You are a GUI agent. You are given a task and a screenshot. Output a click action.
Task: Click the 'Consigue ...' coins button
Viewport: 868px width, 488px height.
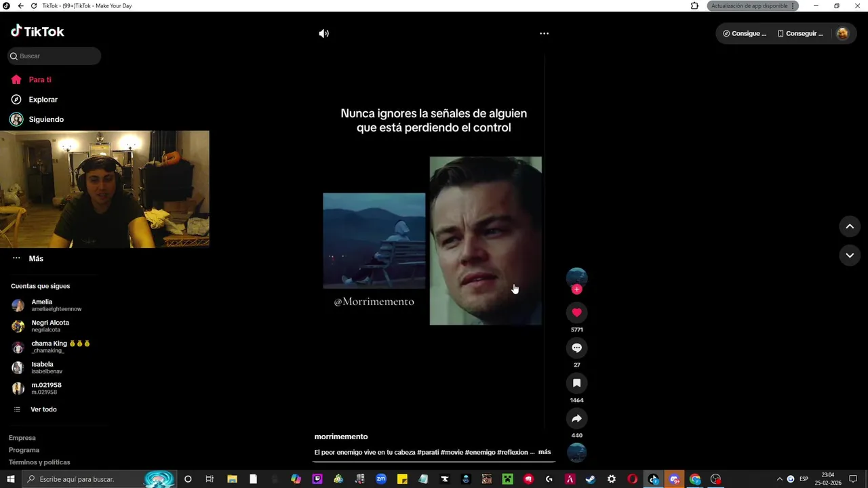(745, 33)
